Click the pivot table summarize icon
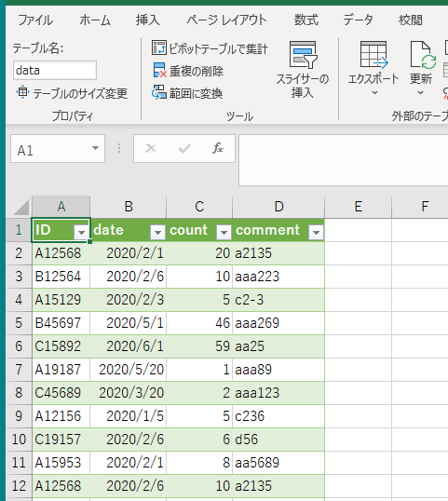Viewport: 448px width, 501px height. [159, 47]
